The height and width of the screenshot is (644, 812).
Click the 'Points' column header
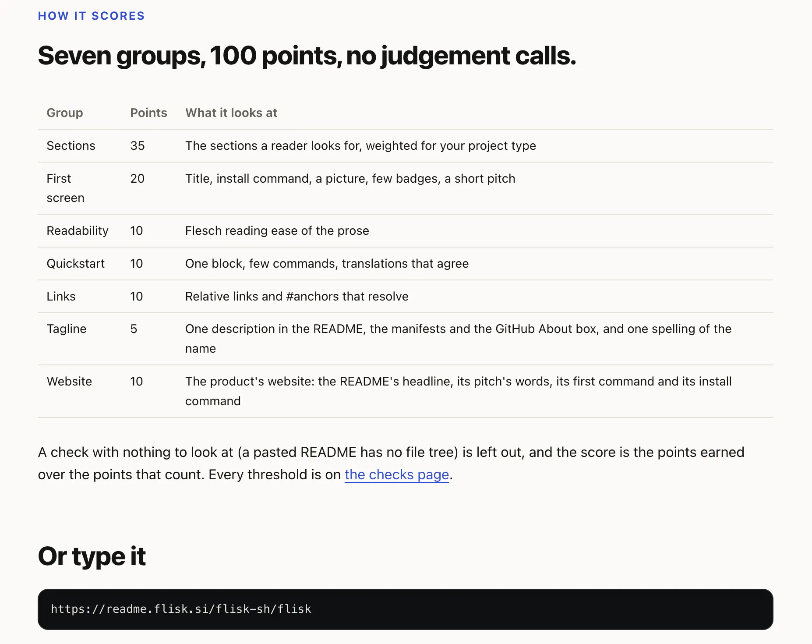148,113
